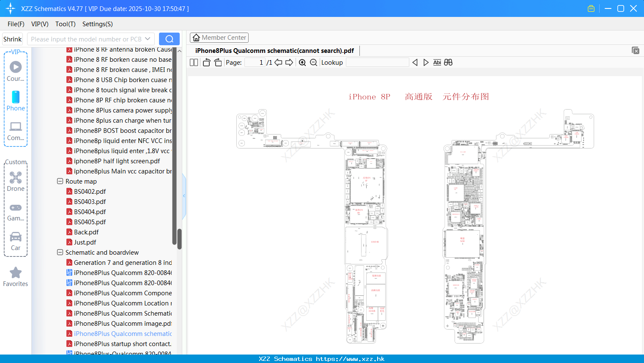Open Back.pdf in Route map
Viewport: 644px width, 363px height.
(86, 232)
